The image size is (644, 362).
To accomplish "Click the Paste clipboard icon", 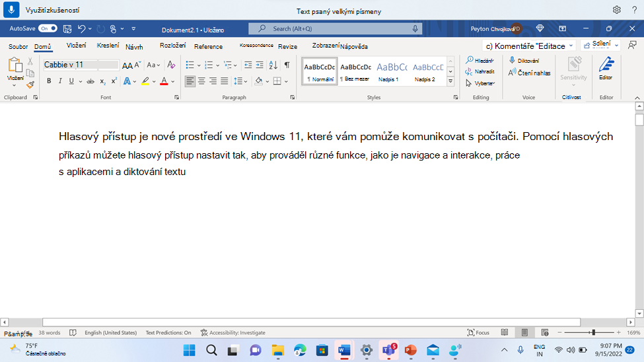I will coord(15,65).
